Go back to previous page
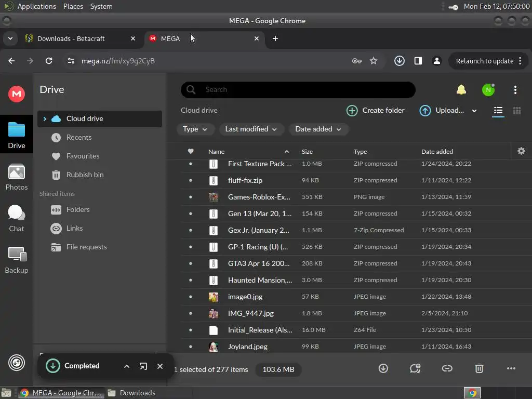This screenshot has height=399, width=532. [11, 61]
